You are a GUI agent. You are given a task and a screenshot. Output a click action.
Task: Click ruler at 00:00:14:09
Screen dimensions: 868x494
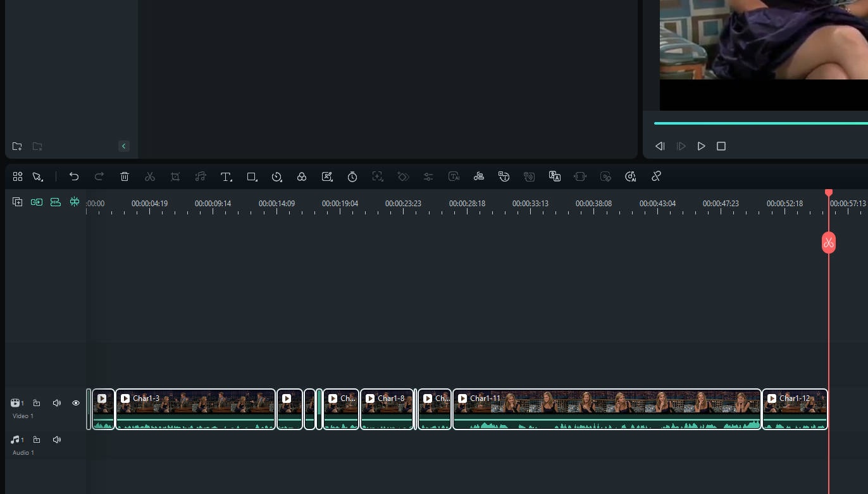click(x=276, y=204)
